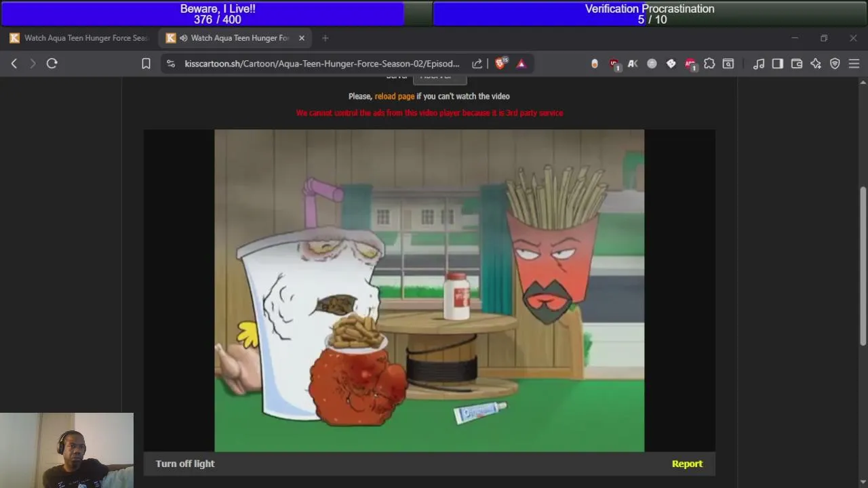This screenshot has width=868, height=488.
Task: Click the forward navigation arrow
Action: tap(33, 63)
